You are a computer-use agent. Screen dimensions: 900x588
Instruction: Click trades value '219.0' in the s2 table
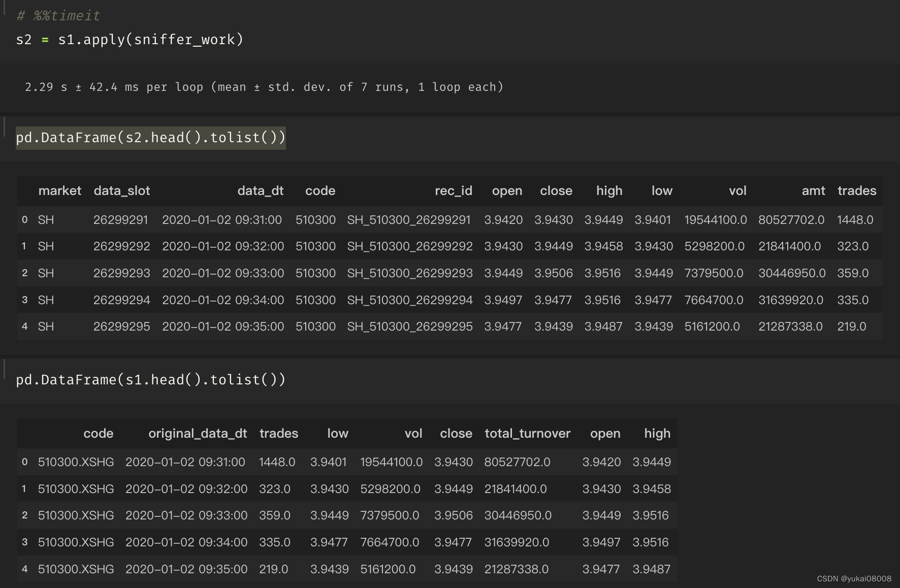852,326
